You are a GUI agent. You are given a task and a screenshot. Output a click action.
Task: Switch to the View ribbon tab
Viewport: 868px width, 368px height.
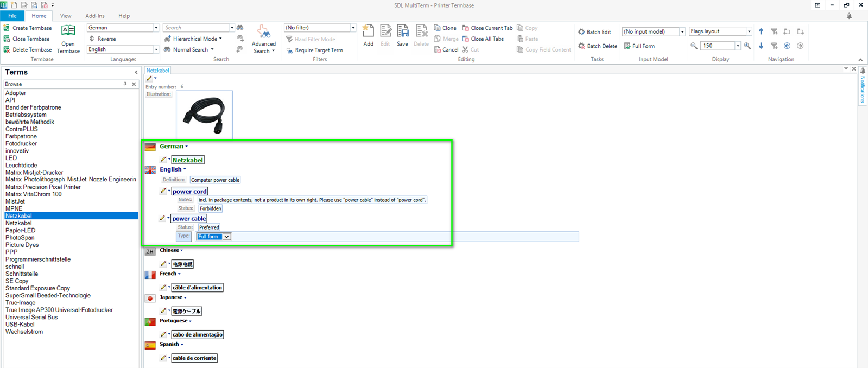pos(66,16)
